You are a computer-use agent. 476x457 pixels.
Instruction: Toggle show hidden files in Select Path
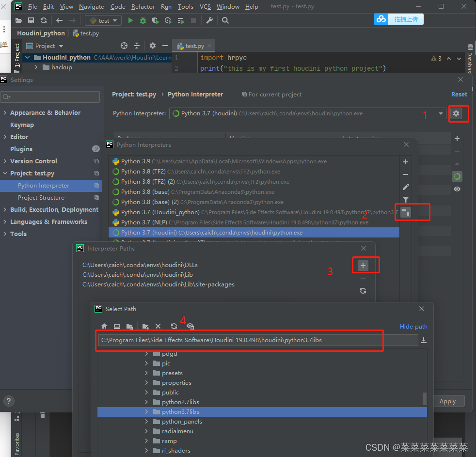190,326
